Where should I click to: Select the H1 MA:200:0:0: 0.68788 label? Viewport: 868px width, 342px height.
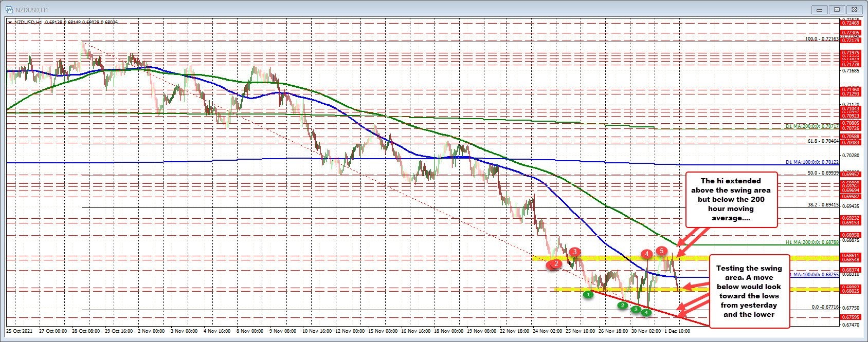(x=812, y=242)
